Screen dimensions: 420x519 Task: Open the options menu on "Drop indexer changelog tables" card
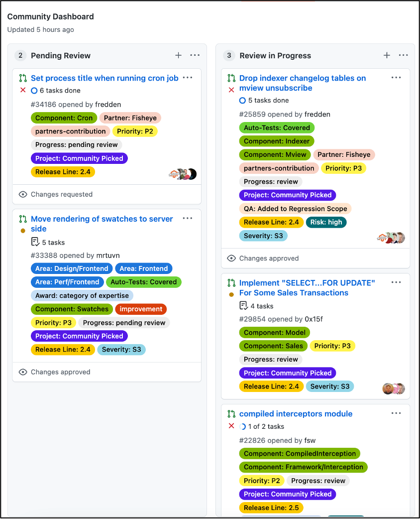(396, 77)
